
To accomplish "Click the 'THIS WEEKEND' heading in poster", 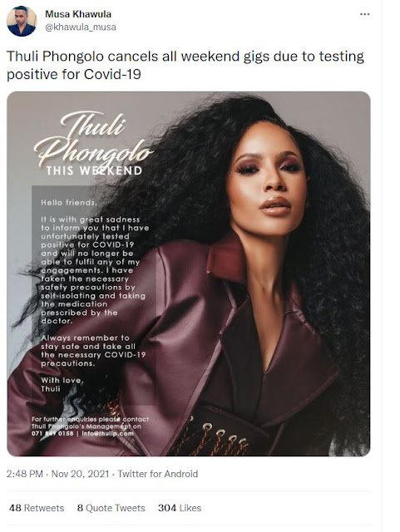I will [95, 170].
